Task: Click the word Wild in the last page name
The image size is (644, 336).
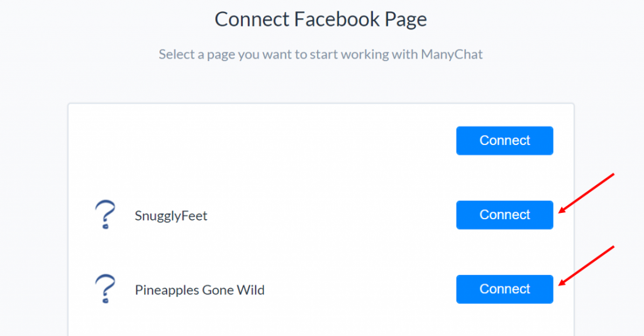Action: (250, 290)
